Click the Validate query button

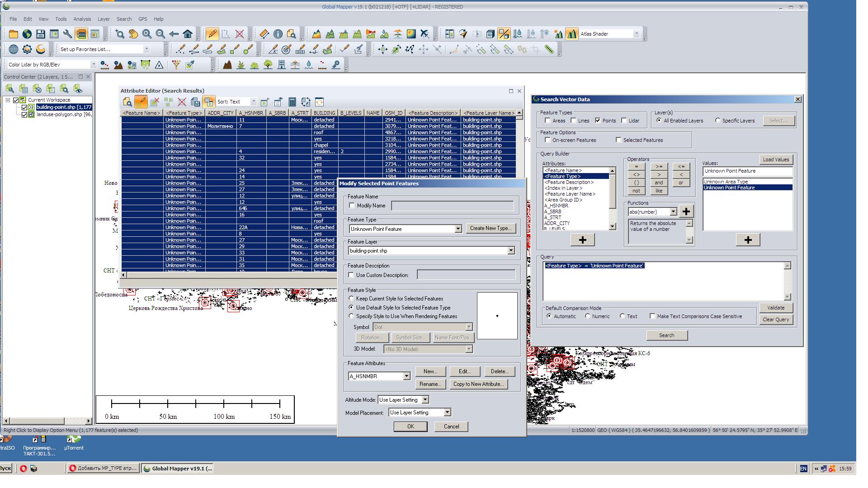tap(775, 308)
